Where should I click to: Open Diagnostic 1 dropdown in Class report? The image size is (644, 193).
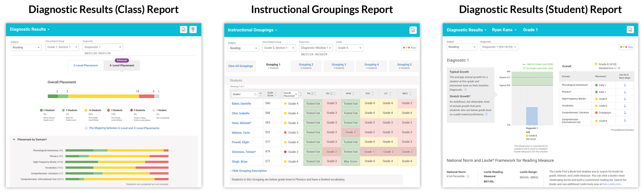(x=103, y=47)
